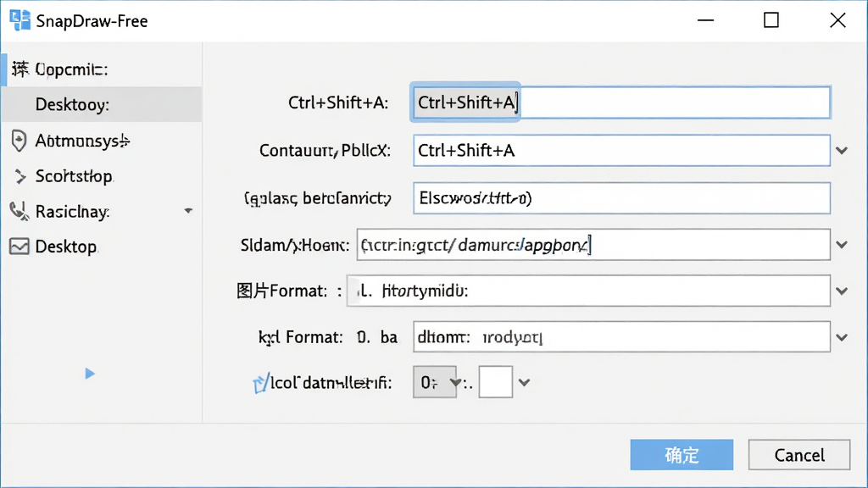
Task: Click the icon beside Uopcmilc sidebar entry
Action: tap(20, 69)
